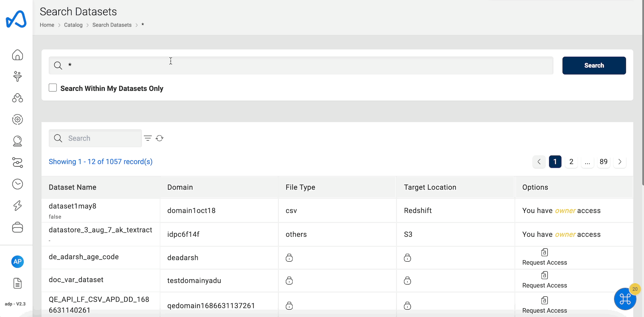Screen dimensions: 644x317
Task: Go to Home breadcrumb
Action: (47, 25)
